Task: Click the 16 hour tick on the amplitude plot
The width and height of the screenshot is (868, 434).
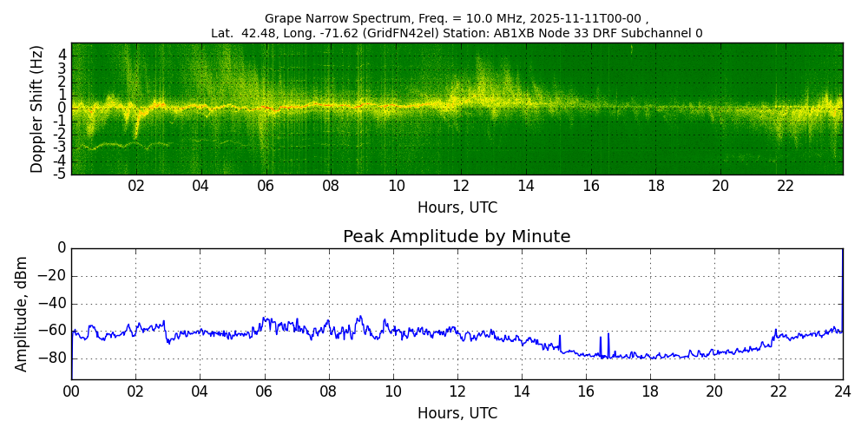Action: pyautogui.click(x=585, y=391)
